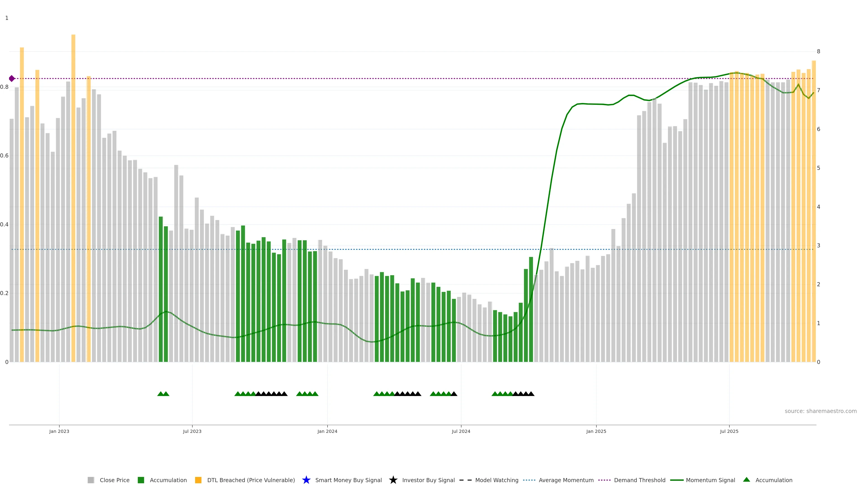Click the last black triangle signal marker

coord(531,394)
